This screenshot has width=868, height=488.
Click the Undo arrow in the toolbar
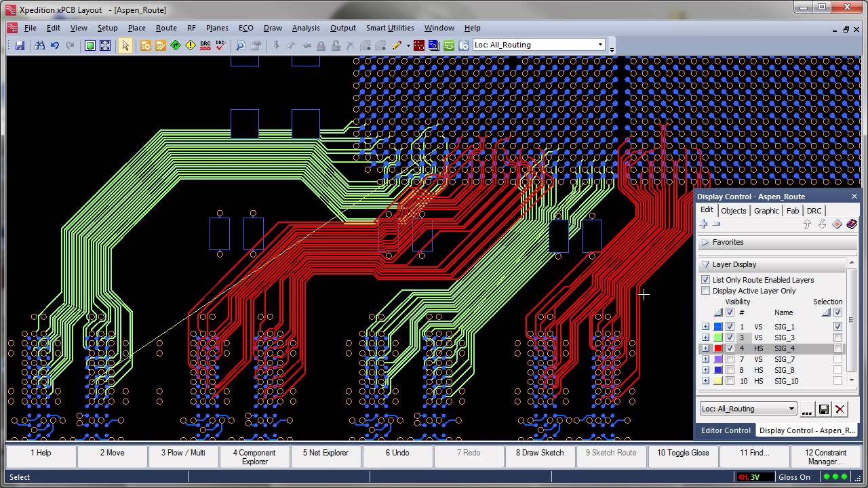point(54,45)
